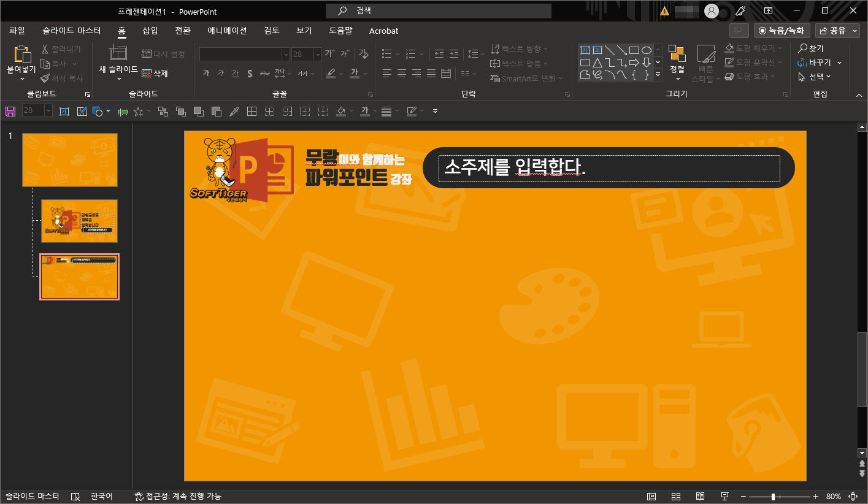Open the Acrobat ribbon tab
This screenshot has width=868, height=504.
[x=383, y=31]
